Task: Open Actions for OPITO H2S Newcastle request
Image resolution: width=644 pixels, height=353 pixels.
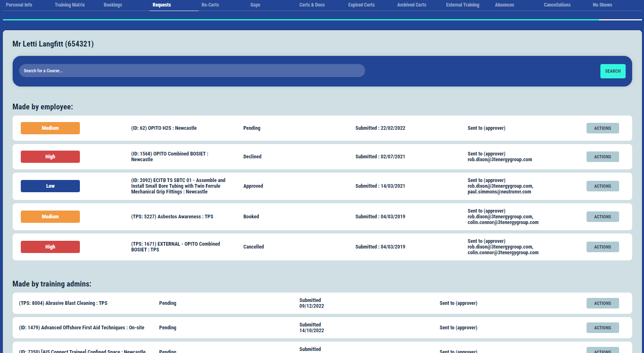Action: pos(602,128)
